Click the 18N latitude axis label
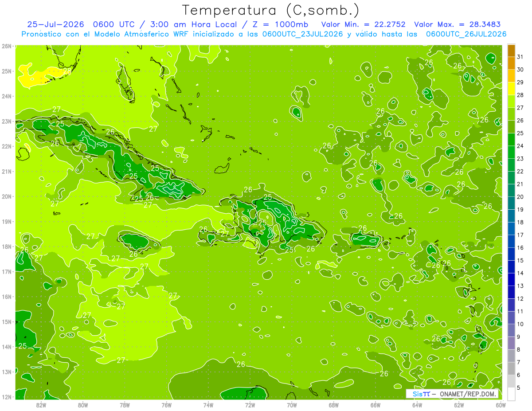This screenshot has height=411, width=532. [x=6, y=247]
